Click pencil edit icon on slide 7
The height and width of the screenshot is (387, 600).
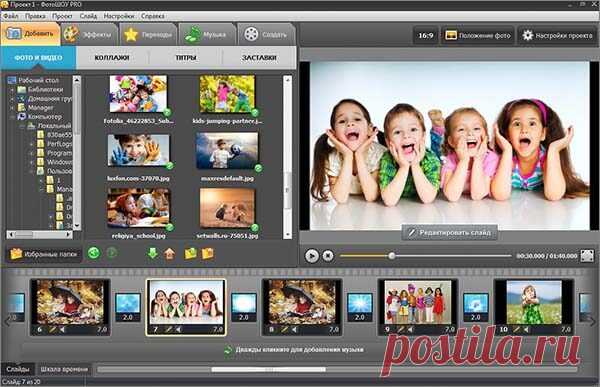[x=168, y=329]
